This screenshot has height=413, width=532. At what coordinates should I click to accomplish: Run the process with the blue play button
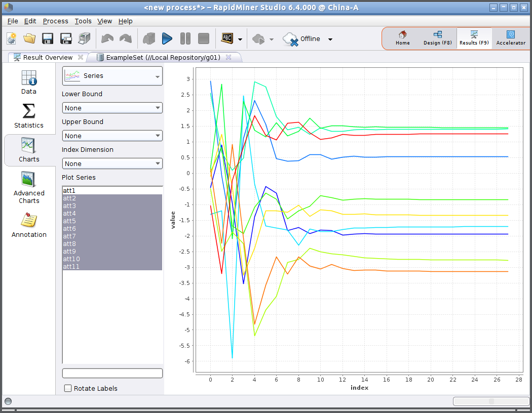167,38
